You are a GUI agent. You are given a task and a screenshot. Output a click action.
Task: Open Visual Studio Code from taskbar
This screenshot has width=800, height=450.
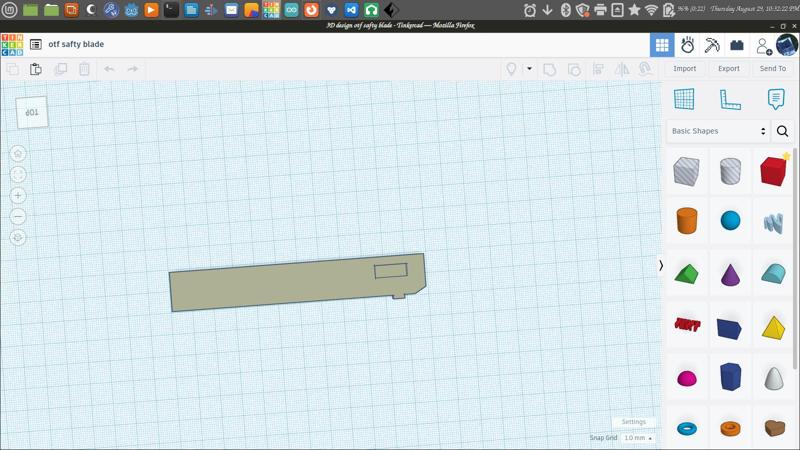(351, 10)
